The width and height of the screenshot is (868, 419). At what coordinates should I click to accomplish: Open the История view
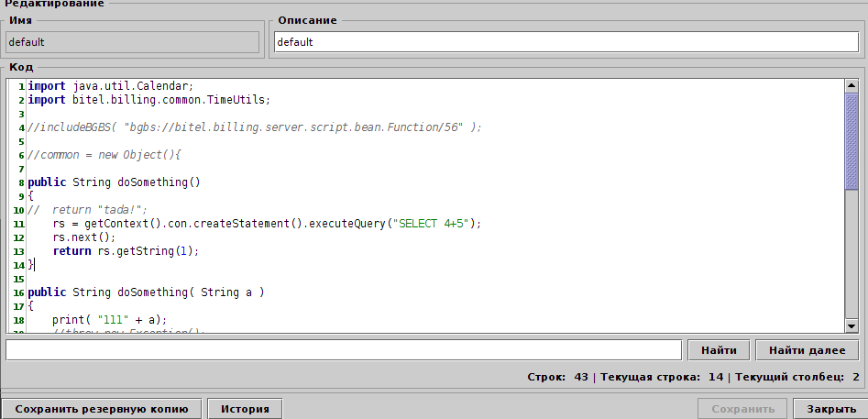click(x=245, y=409)
